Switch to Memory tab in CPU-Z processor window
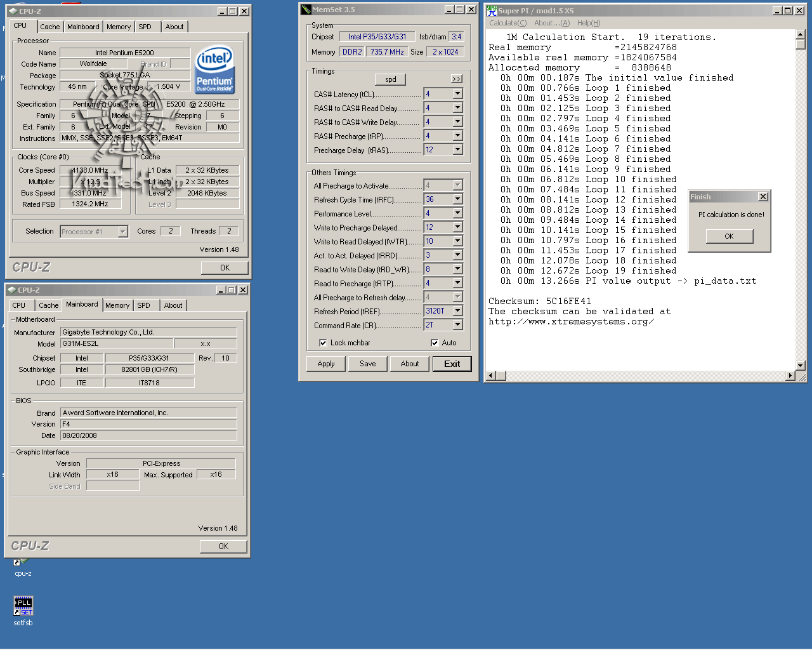The width and height of the screenshot is (812, 650). coord(119,27)
